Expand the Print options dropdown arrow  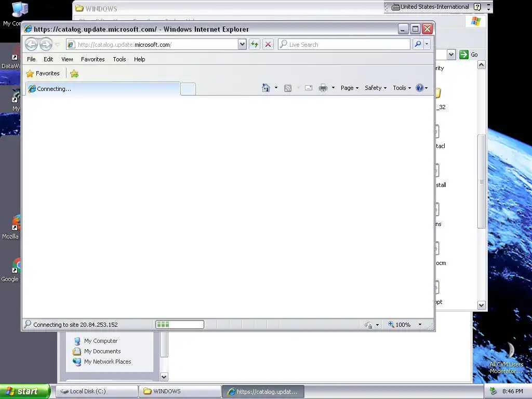click(333, 88)
